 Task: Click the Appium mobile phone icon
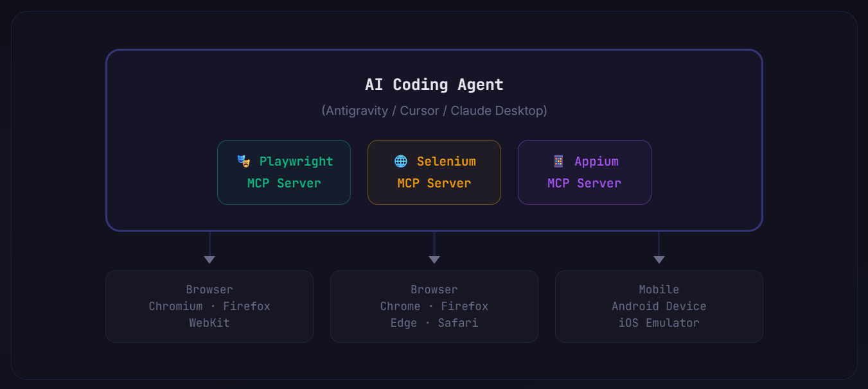pos(558,161)
